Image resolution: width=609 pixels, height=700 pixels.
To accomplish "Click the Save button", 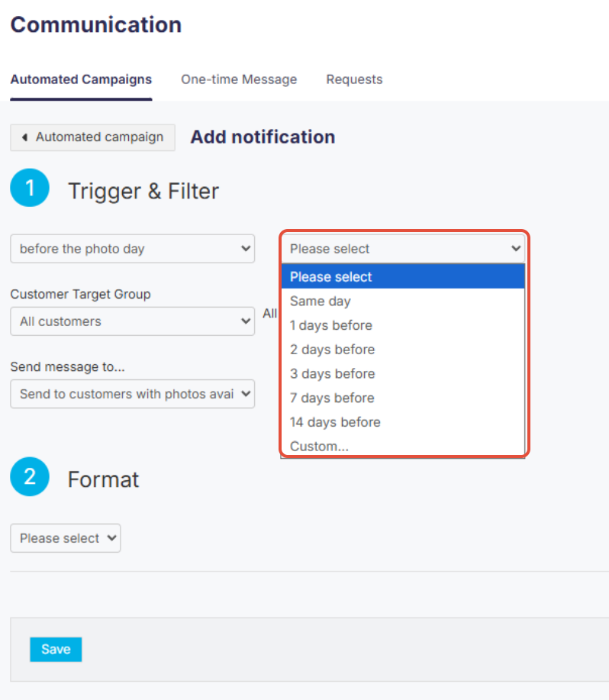I will (55, 649).
